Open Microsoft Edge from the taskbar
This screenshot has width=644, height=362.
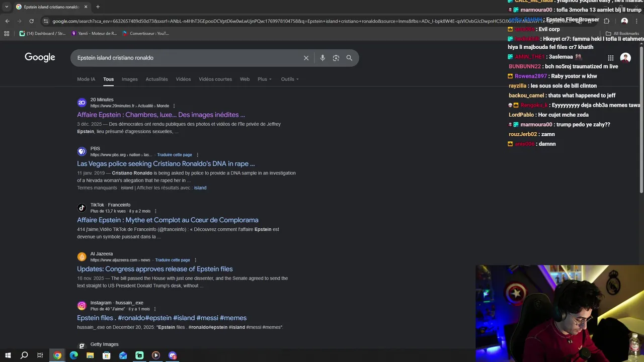[x=73, y=355]
